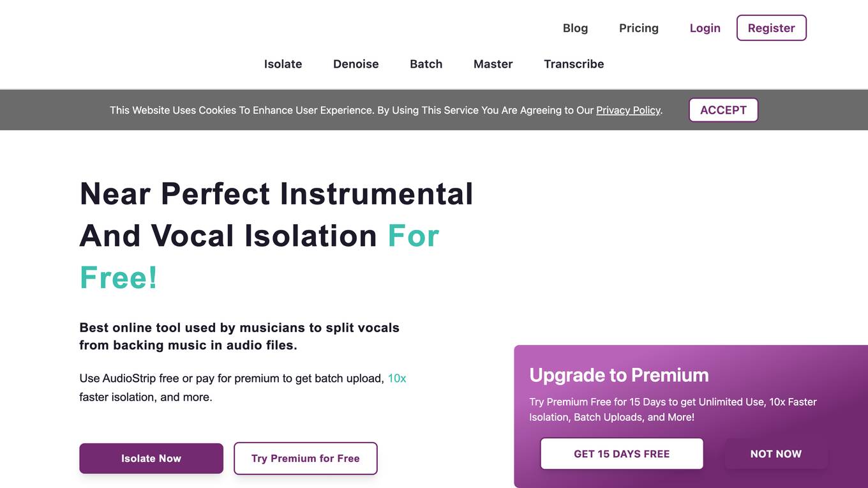Go to the Pricing page
Image resolution: width=868 pixels, height=488 pixels.
coord(638,28)
